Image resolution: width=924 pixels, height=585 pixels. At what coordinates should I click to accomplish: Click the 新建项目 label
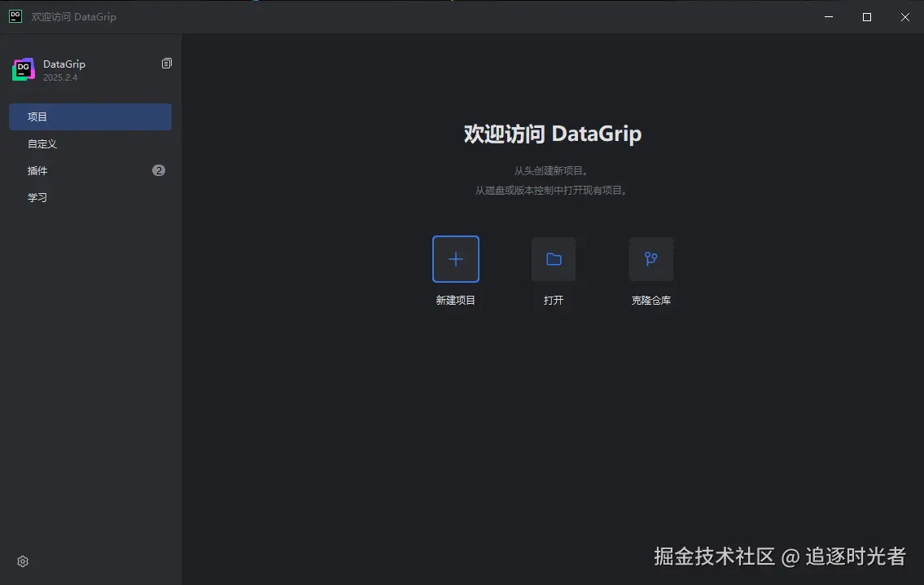[x=456, y=300]
